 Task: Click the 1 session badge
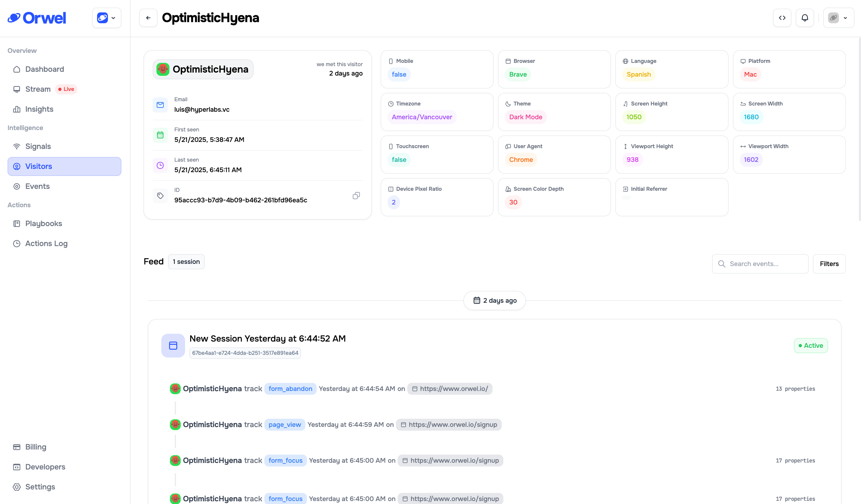[x=186, y=261]
